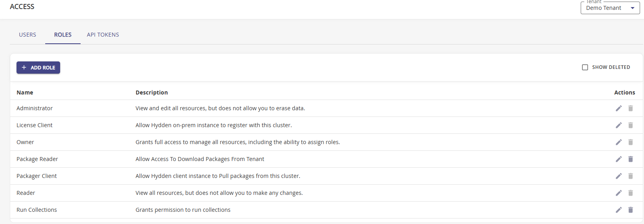
Task: Edit the Administrator role with pencil icon
Action: (618, 108)
